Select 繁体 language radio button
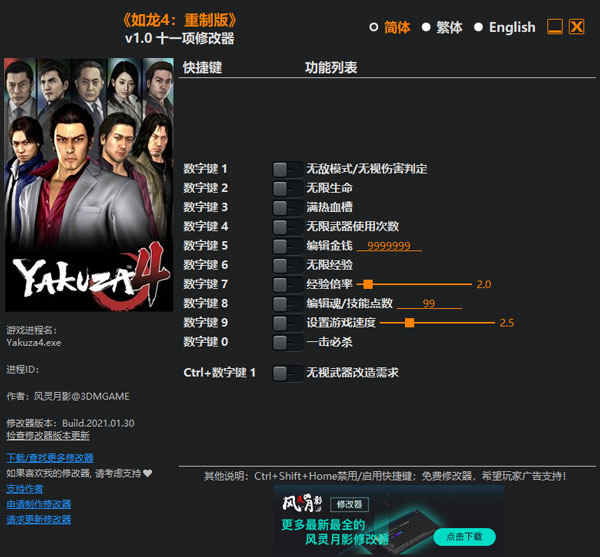 tap(426, 27)
